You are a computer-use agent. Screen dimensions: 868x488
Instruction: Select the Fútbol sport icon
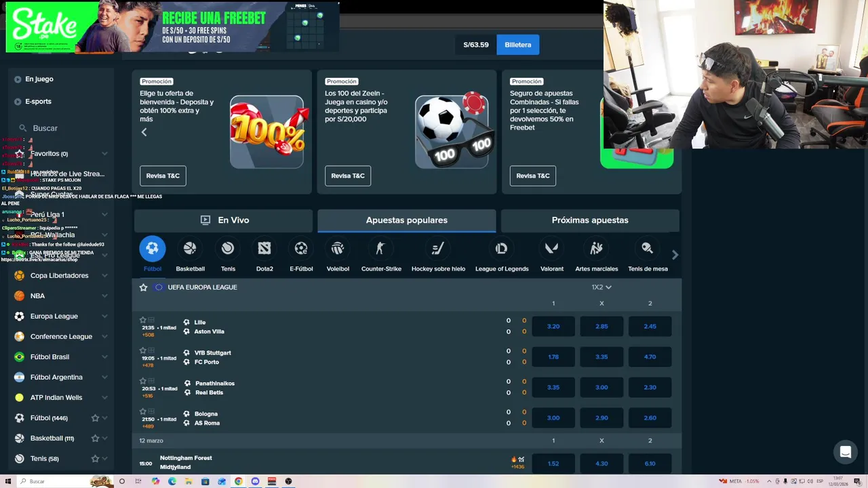click(152, 249)
